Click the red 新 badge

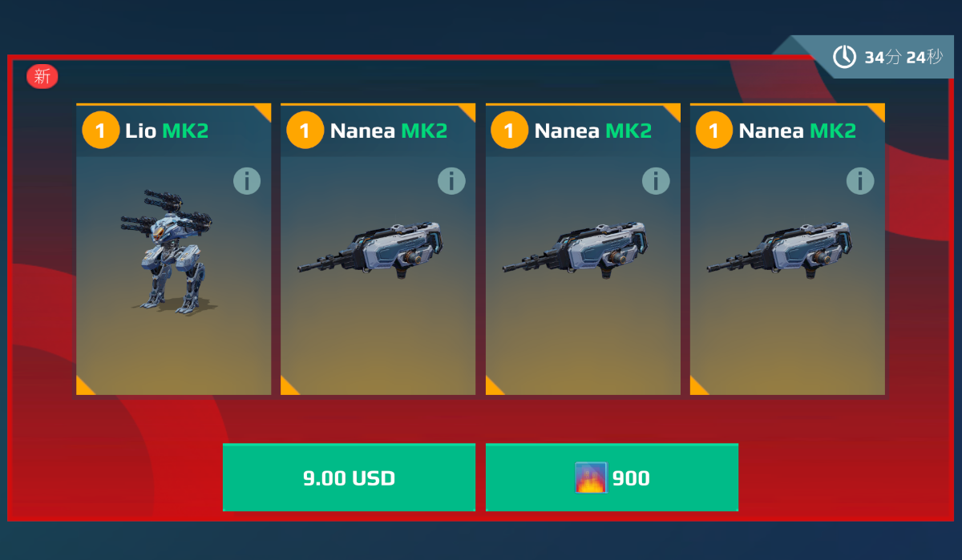(42, 76)
